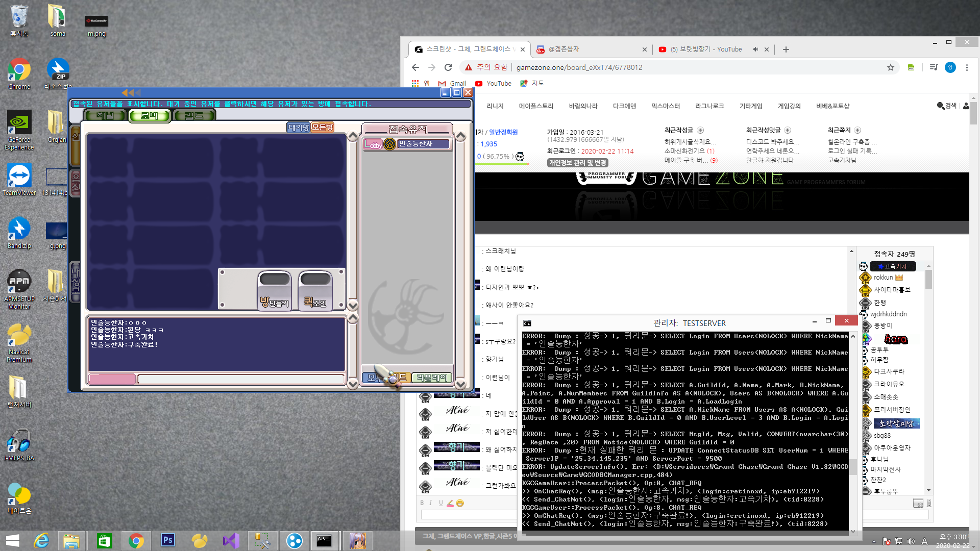This screenshot has width=980, height=551.
Task: Open Photoshop from taskbar
Action: 167,540
